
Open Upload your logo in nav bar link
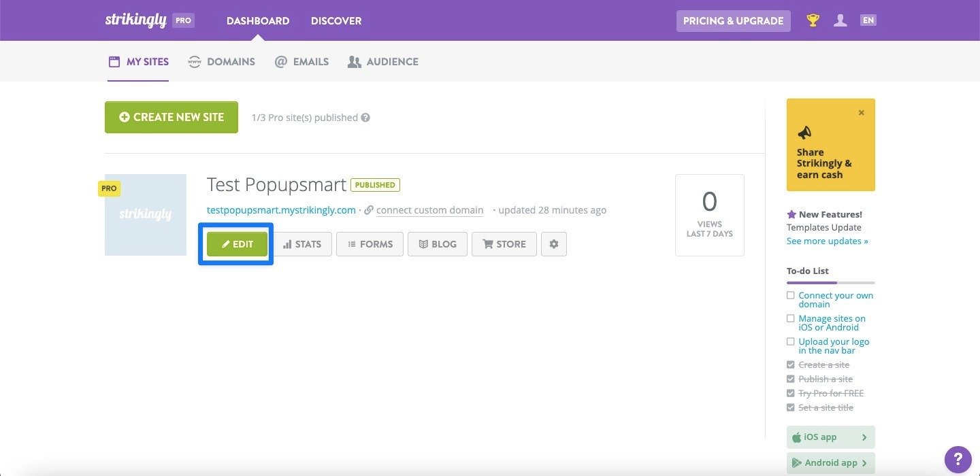click(834, 346)
